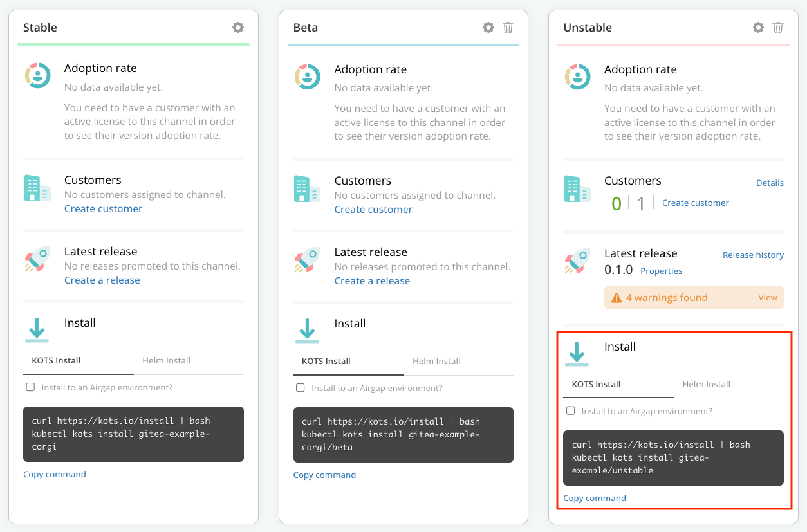Enable Airgap install checkbox in Stable channel
Image resolution: width=807 pixels, height=532 pixels.
(x=30, y=387)
